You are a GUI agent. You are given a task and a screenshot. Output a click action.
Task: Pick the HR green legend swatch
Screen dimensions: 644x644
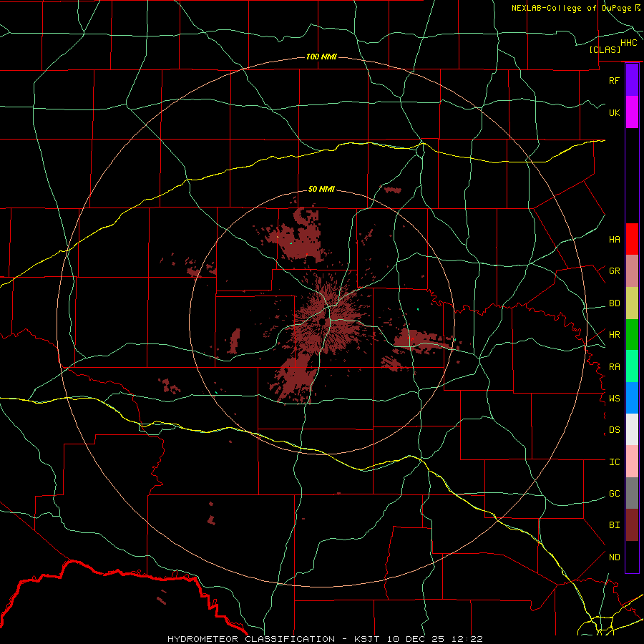coord(632,335)
